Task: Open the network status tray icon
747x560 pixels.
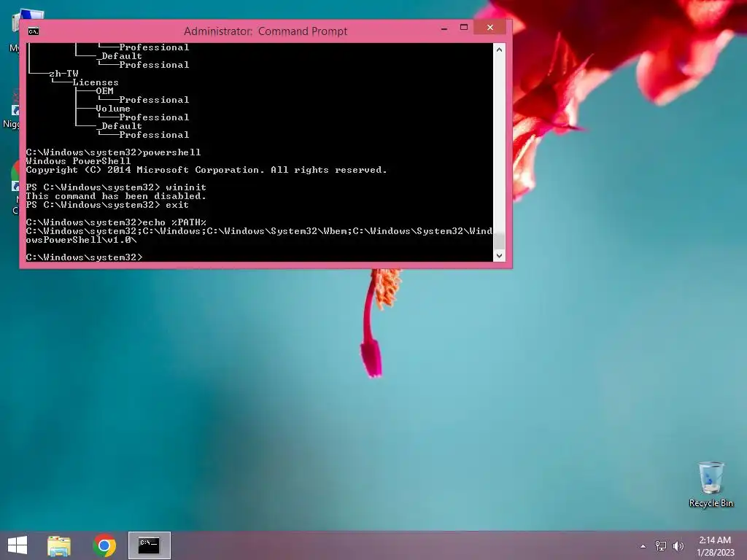Action: click(x=661, y=545)
